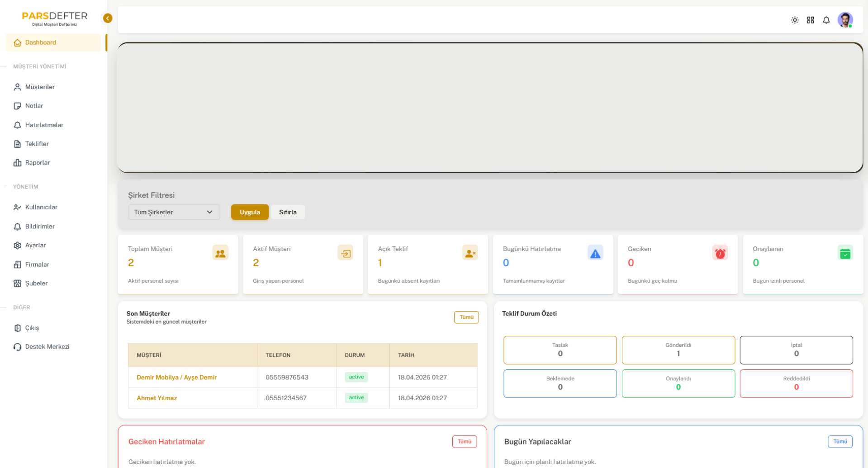Open Şubeler from the sidebar
This screenshot has height=468, width=868.
[x=36, y=283]
